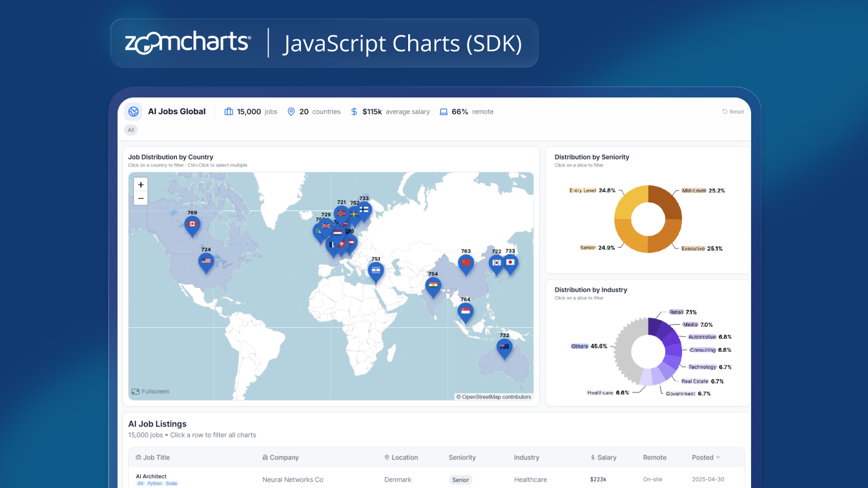
Task: Click the AI Jobs Global logo icon
Action: pos(134,112)
